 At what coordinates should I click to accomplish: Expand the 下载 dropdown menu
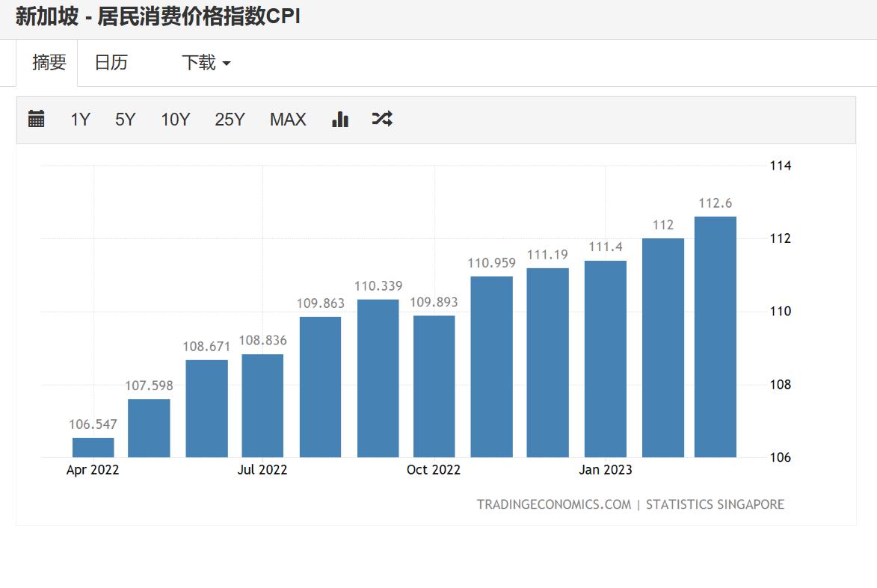pos(206,63)
